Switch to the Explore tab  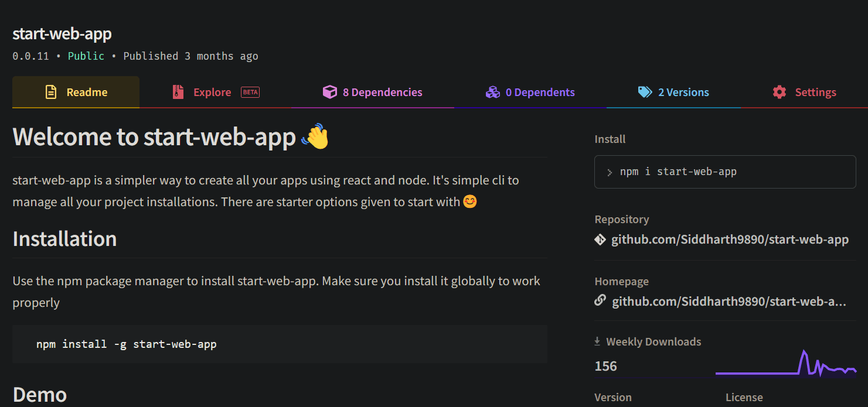pyautogui.click(x=213, y=92)
